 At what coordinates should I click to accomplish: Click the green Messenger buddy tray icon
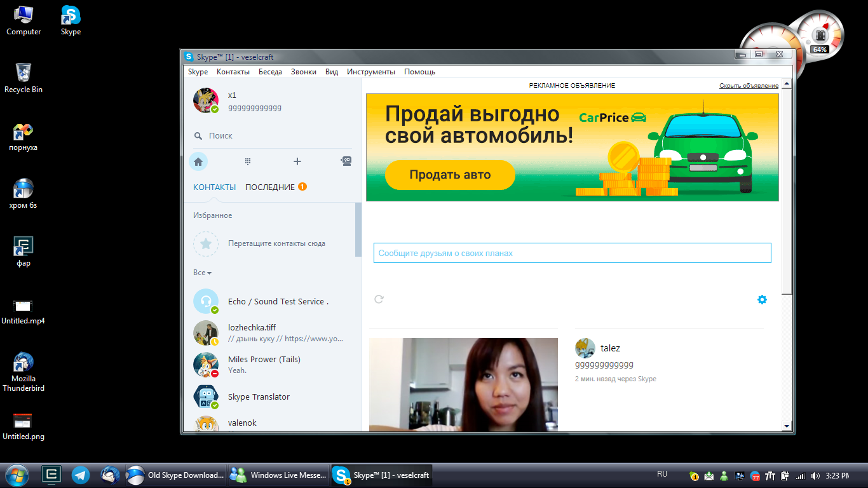(x=724, y=476)
